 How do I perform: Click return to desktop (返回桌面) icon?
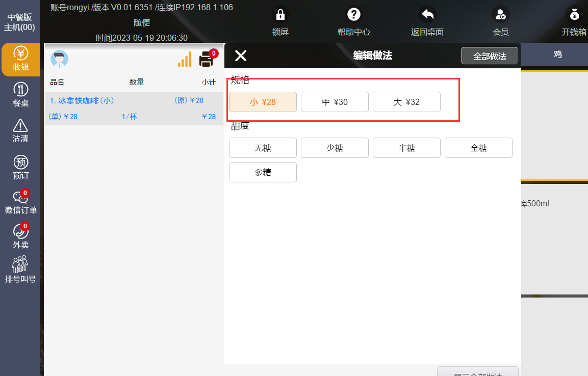(427, 14)
